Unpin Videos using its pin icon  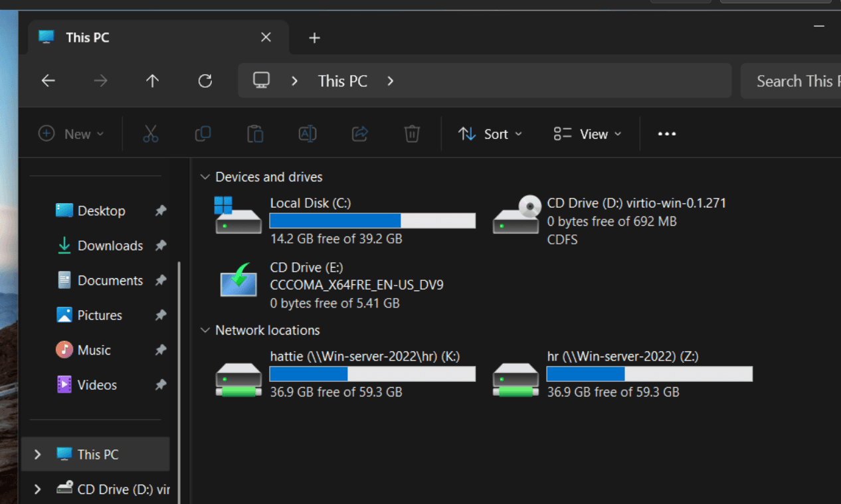(160, 384)
